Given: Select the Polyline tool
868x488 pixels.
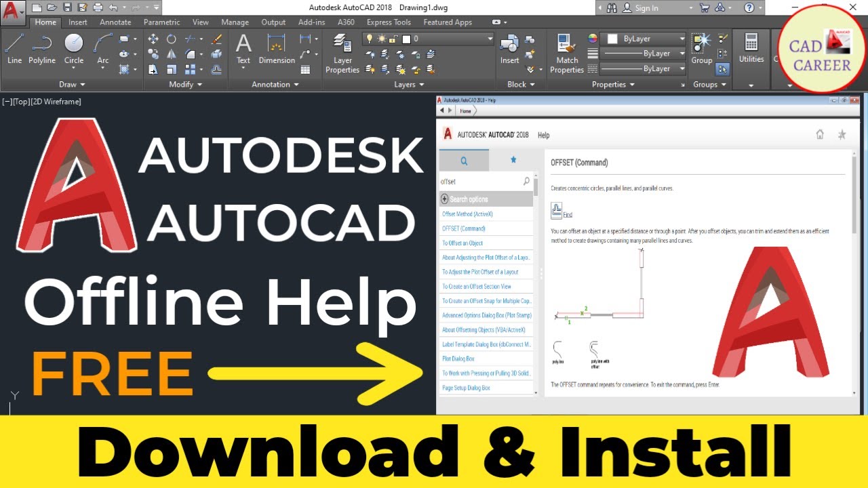Looking at the screenshot, I should 42,49.
